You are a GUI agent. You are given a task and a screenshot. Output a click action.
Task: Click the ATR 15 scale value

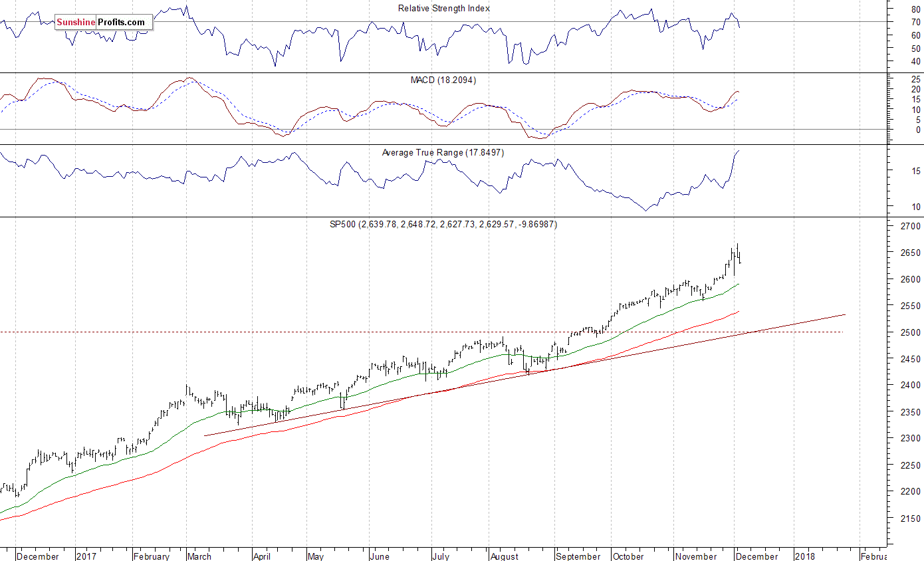tap(916, 171)
